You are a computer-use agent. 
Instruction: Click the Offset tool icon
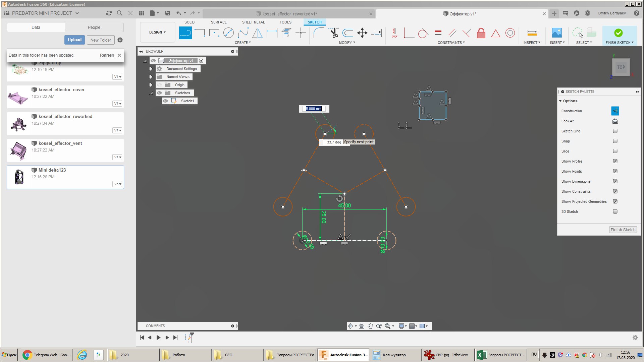[348, 33]
